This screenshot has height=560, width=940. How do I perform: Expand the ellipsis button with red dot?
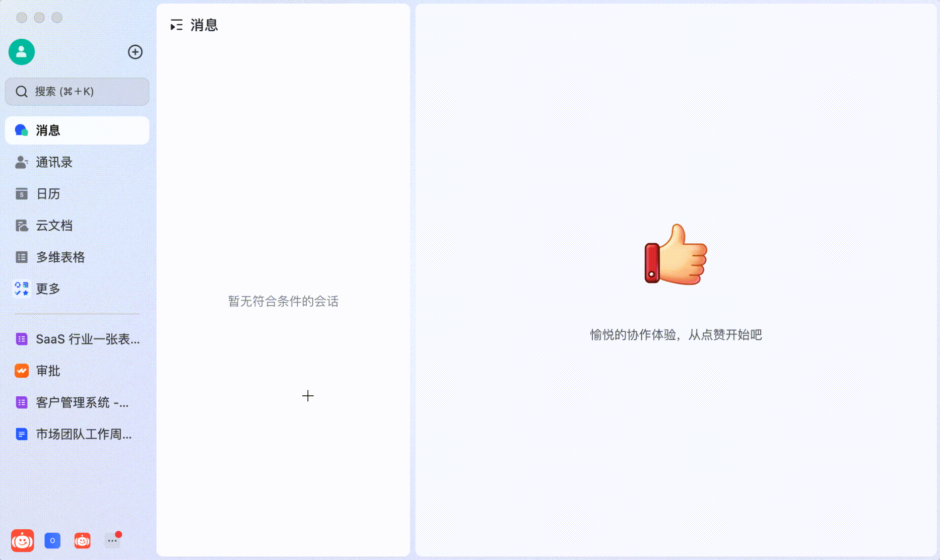pyautogui.click(x=112, y=541)
